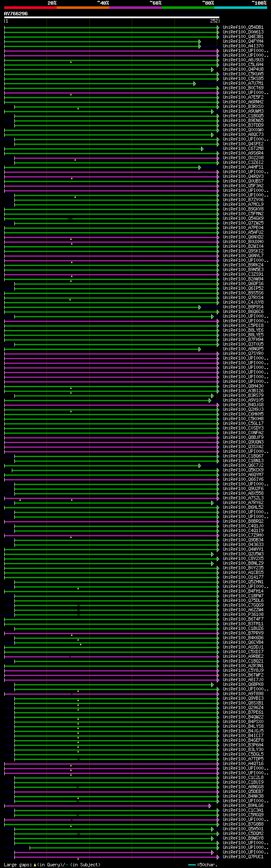
Task: Select label UniRef100_A4HFS1
Action: (243, 167)
